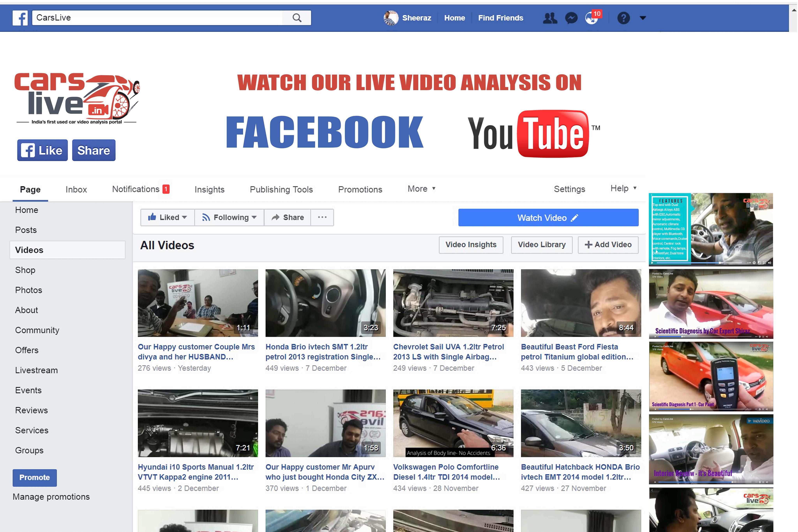Open the Insights tab
798x532 pixels.
point(209,189)
